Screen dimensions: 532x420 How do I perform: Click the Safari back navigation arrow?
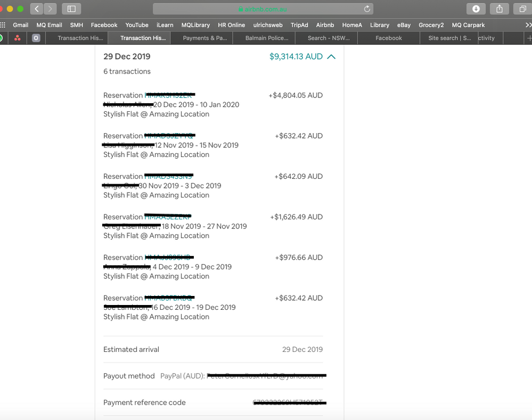pos(36,9)
